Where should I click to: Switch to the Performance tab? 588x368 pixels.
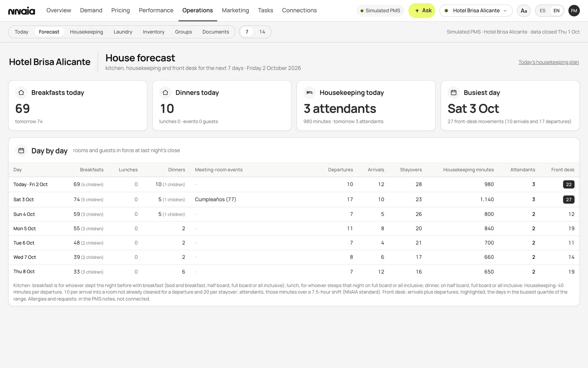[x=156, y=10]
